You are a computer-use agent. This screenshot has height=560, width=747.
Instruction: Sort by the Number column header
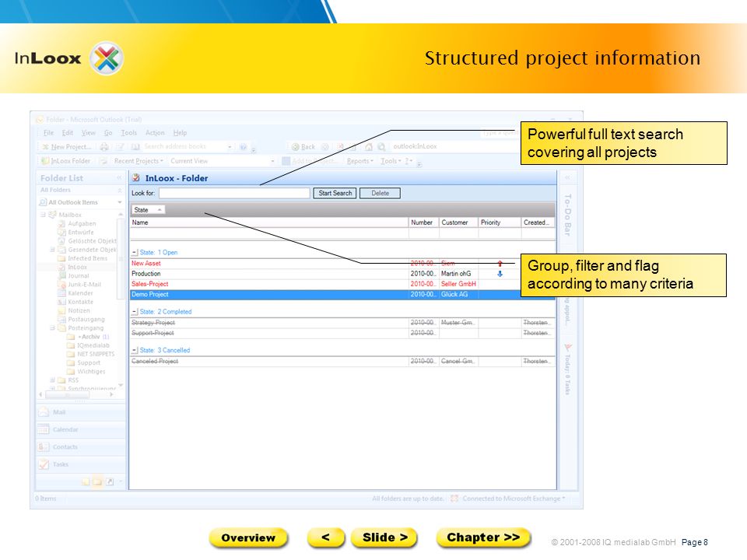tap(423, 222)
